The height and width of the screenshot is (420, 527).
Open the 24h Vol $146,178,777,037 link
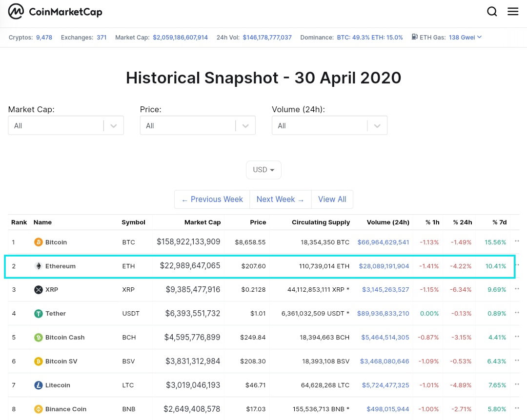pyautogui.click(x=267, y=37)
